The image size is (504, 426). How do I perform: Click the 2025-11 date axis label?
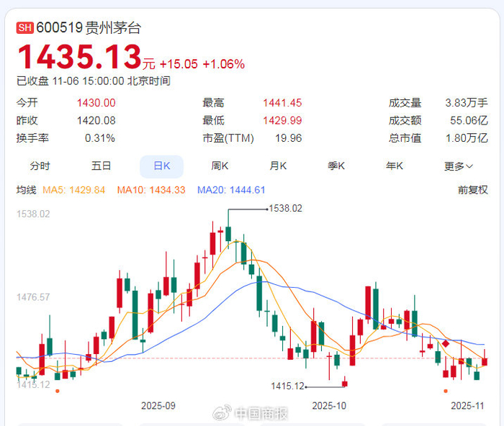point(467,406)
